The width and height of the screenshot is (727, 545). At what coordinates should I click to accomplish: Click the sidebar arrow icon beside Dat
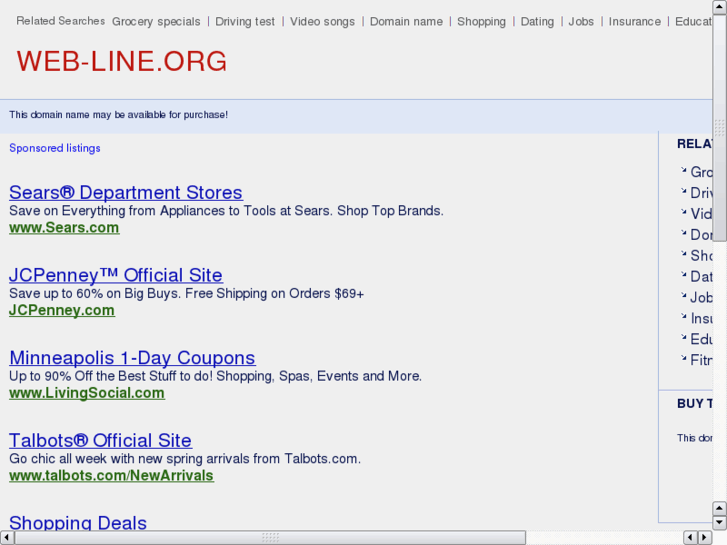pos(683,275)
